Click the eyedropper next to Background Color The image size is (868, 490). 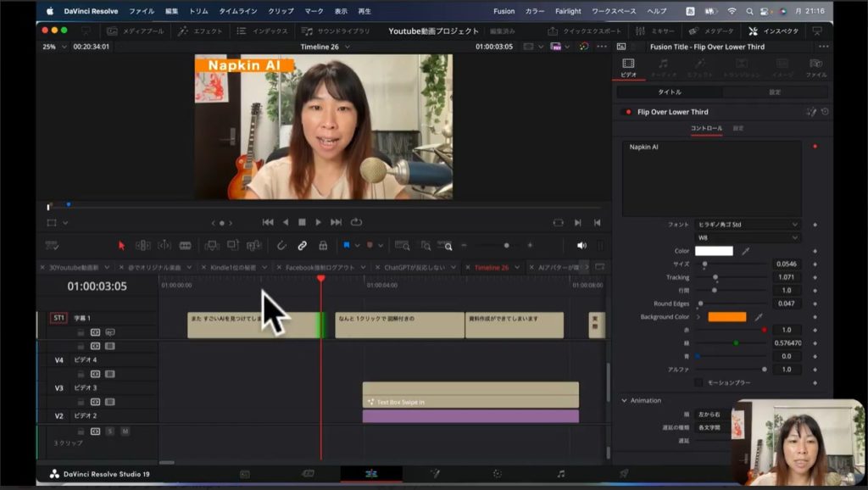759,316
